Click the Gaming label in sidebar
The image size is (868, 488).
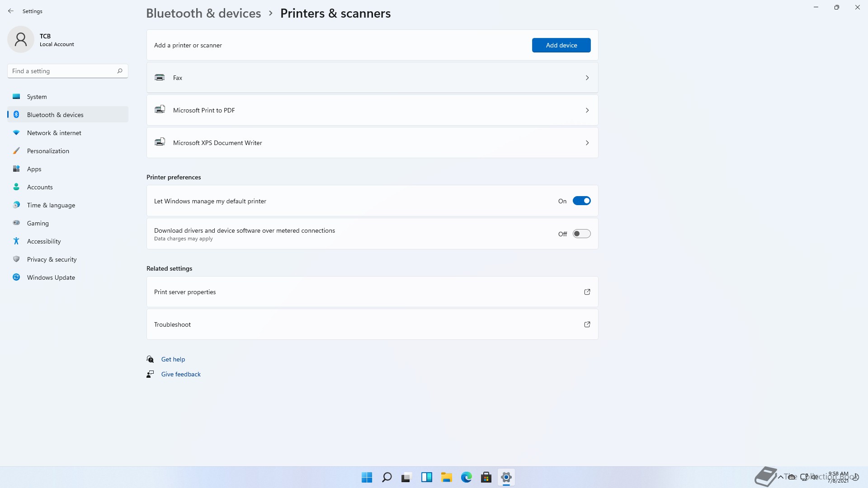pyautogui.click(x=38, y=223)
